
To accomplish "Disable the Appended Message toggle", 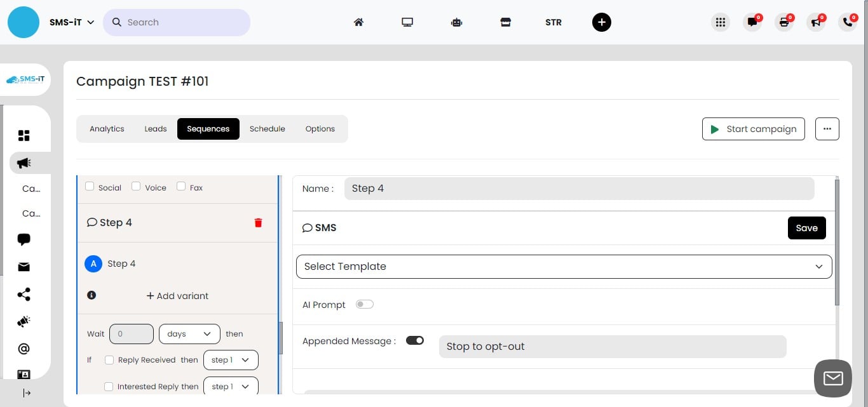I will 415,340.
